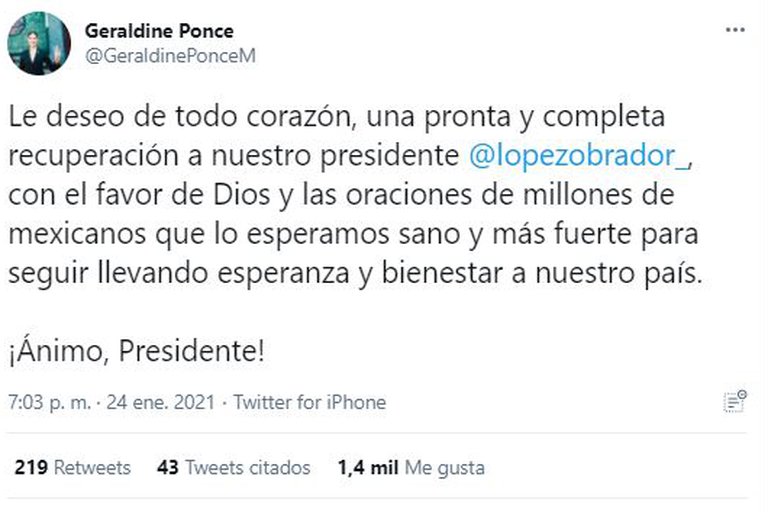Open the three-dot more options menu
The width and height of the screenshot is (768, 512).
tap(735, 31)
